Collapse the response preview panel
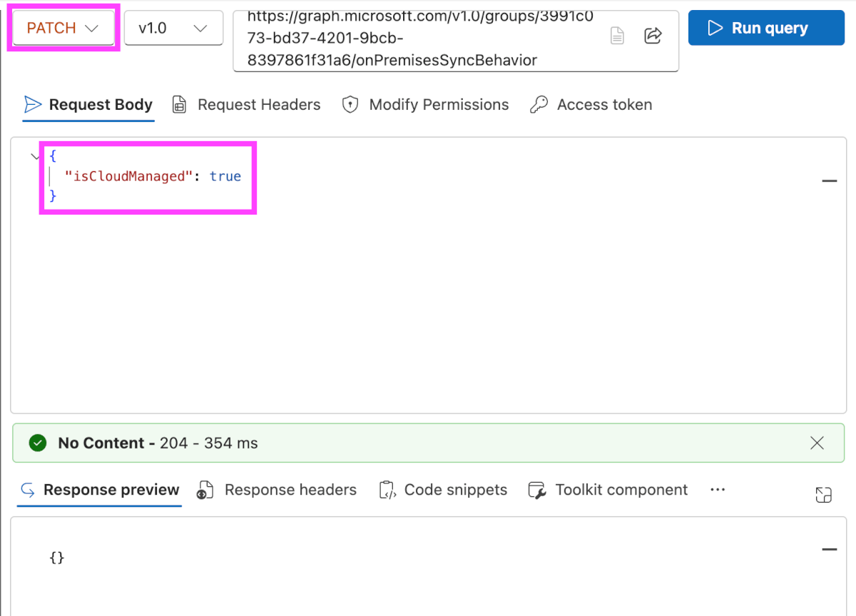 (x=829, y=550)
